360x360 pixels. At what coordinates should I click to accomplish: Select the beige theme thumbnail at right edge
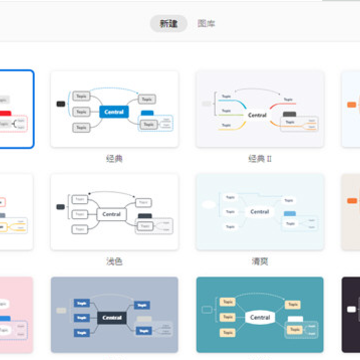tap(351, 212)
